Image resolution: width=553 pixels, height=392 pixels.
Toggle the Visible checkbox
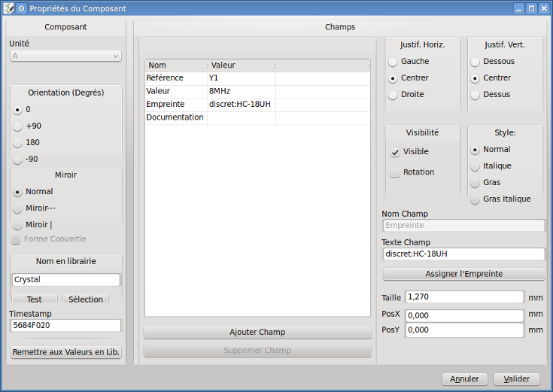pyautogui.click(x=395, y=152)
